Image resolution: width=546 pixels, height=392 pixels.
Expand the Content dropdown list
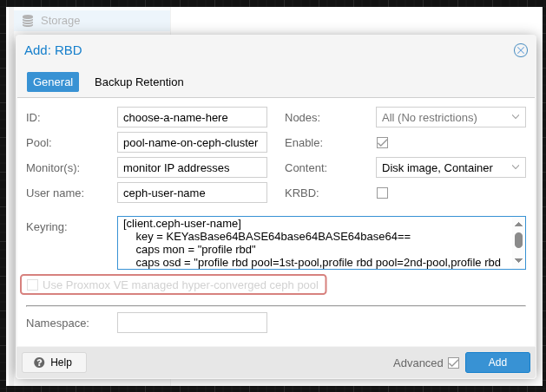pyautogui.click(x=515, y=167)
